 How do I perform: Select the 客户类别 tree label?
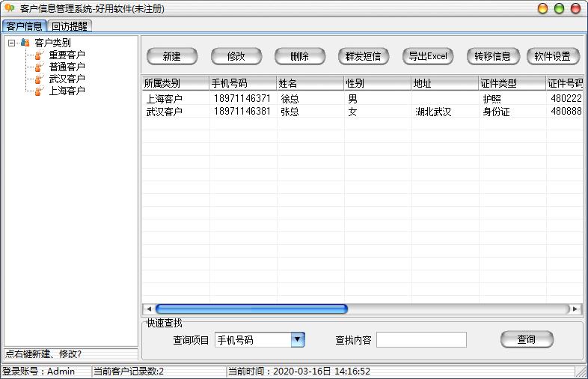[x=52, y=43]
